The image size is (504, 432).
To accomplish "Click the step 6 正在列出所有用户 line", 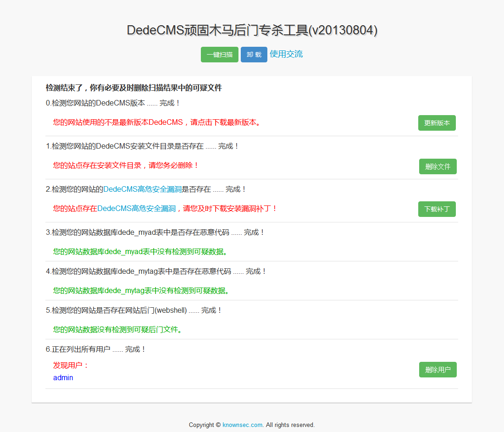I will (95, 349).
